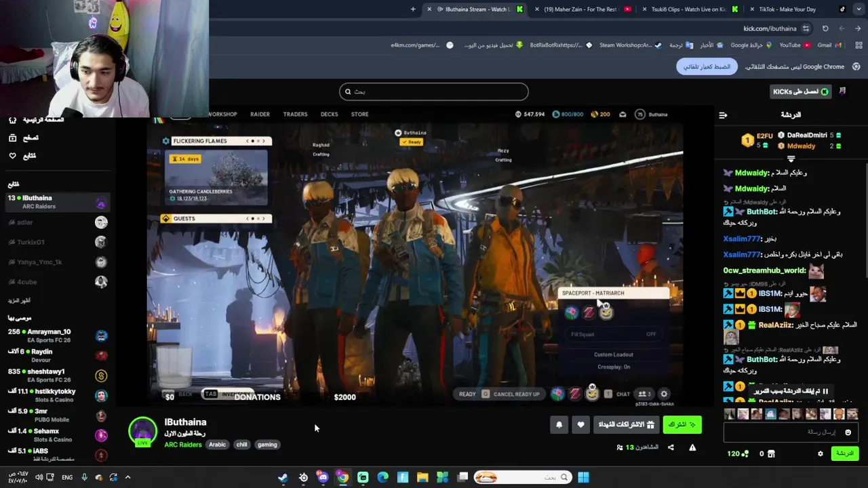
Task: Open Raydin recommended channel
Action: click(x=57, y=355)
